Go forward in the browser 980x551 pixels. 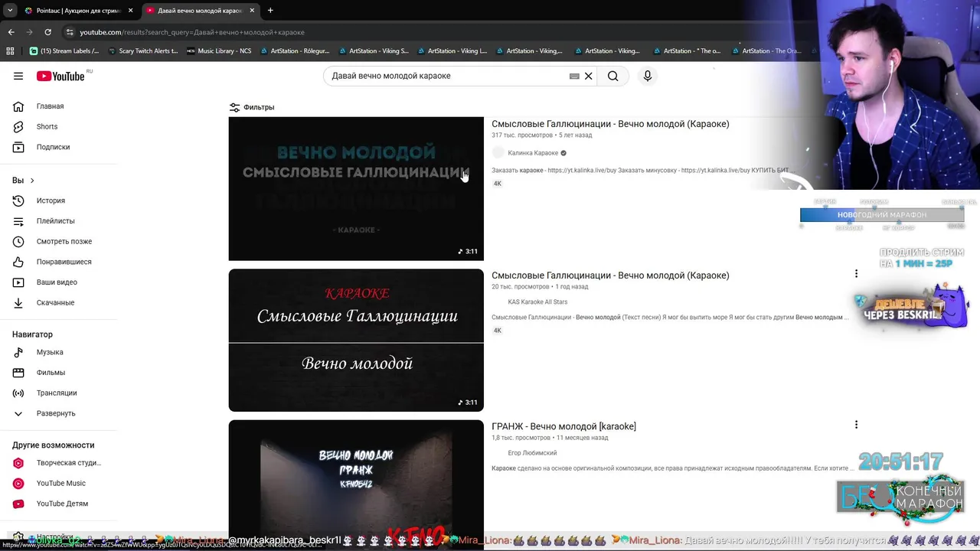(x=29, y=32)
